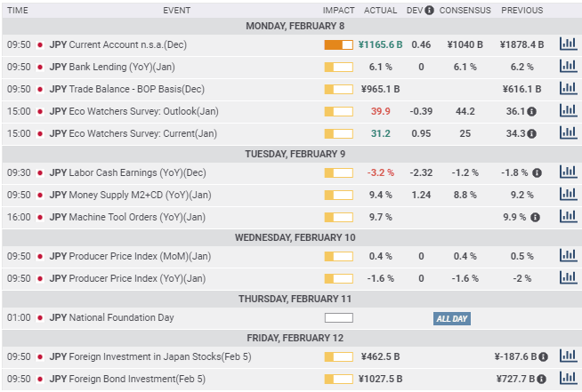Open chart for Labor Cash Earnings row

(567, 172)
